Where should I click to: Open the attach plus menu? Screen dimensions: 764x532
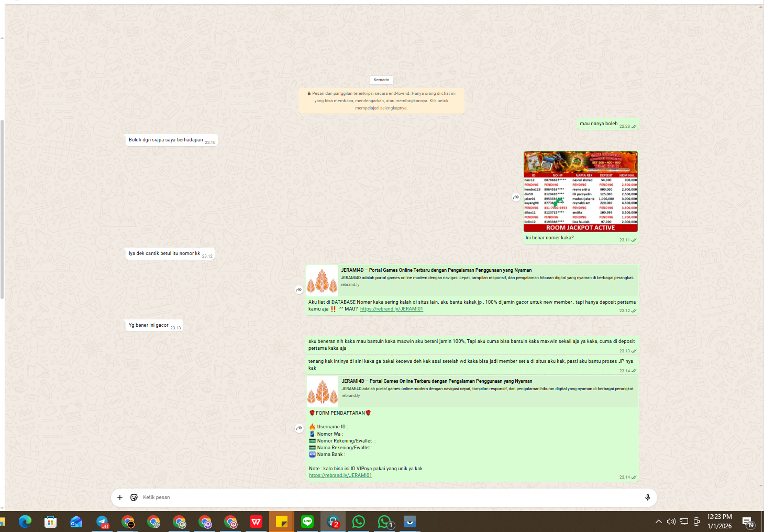(x=120, y=497)
